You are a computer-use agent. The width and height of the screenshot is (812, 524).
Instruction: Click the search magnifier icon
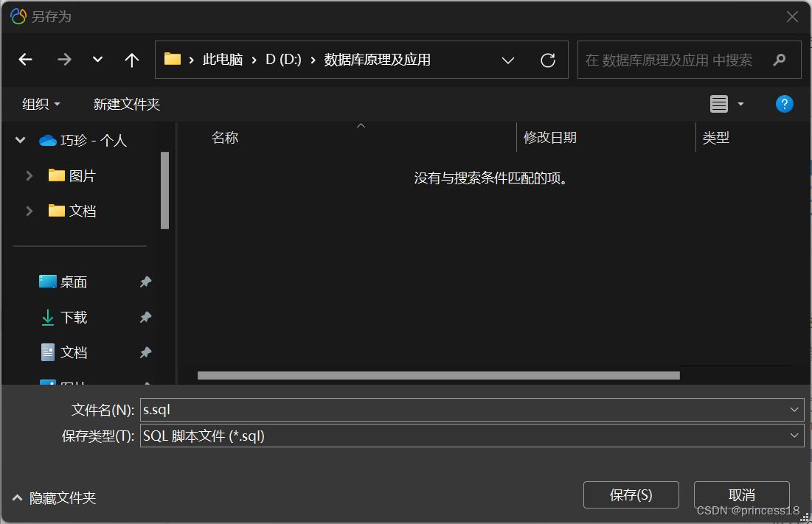(779, 60)
